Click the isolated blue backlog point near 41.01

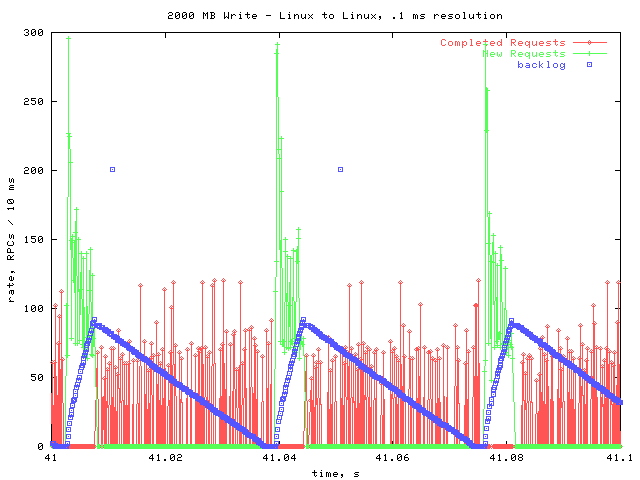tap(112, 169)
